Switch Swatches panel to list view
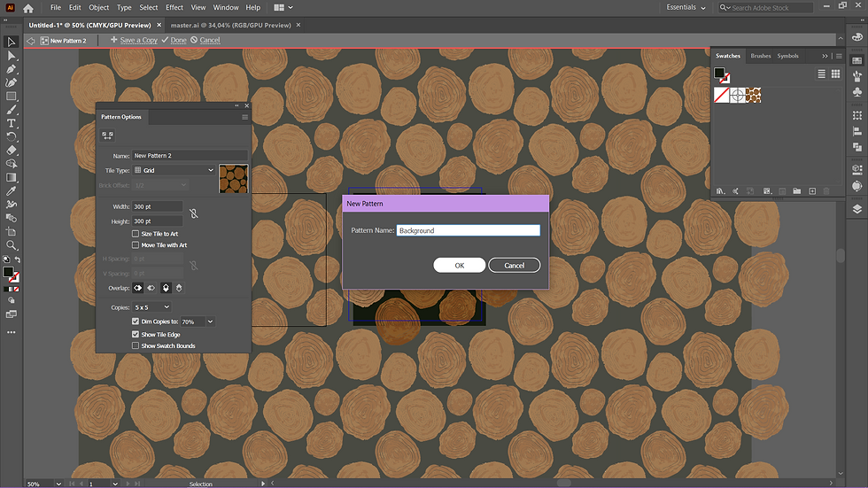This screenshot has height=488, width=868. click(822, 74)
